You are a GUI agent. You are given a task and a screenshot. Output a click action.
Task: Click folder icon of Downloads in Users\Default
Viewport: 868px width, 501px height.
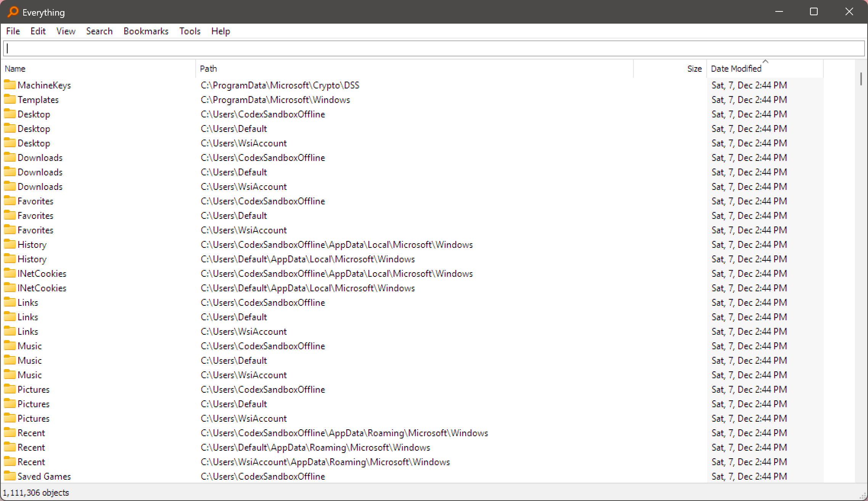click(x=10, y=172)
